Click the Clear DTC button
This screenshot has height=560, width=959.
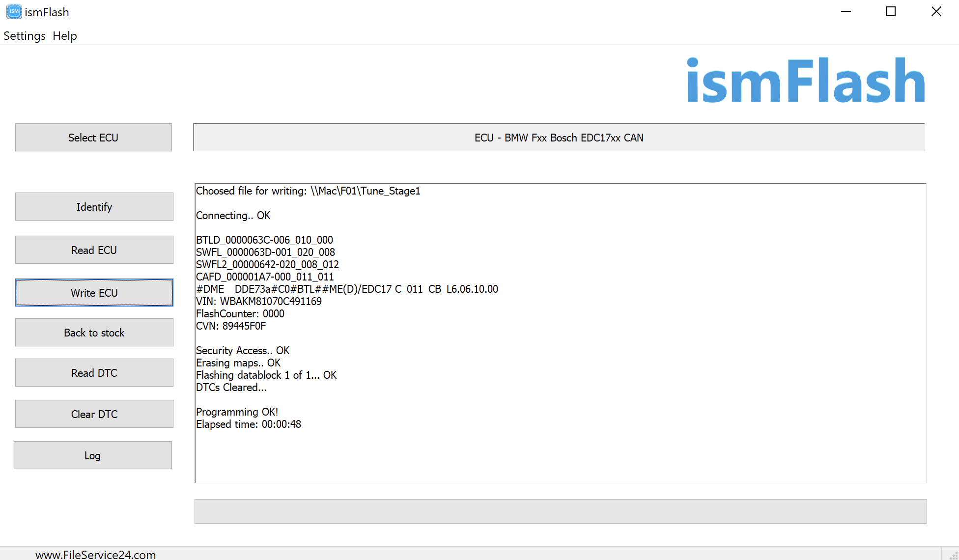(94, 414)
